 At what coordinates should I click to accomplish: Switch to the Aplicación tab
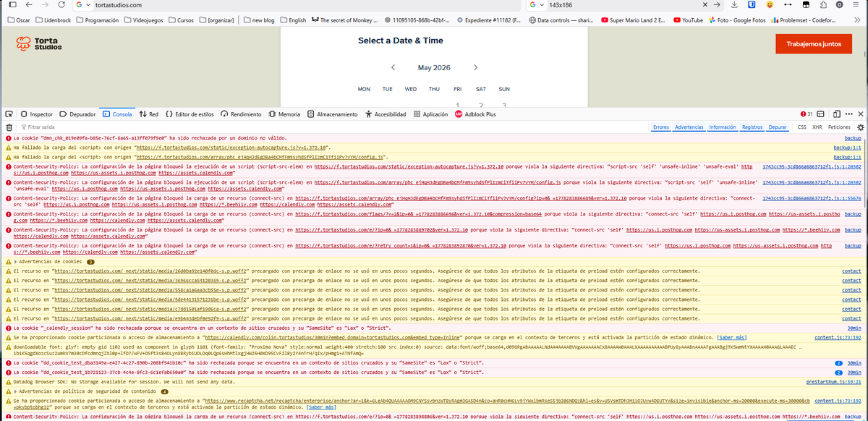pos(430,114)
